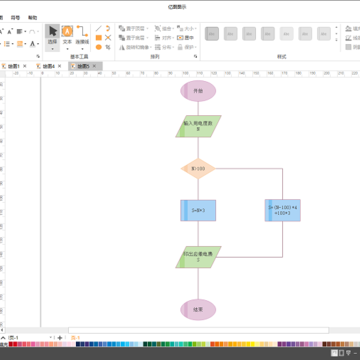360x360 pixels.
Task: Open the Help (帮助) menu
Action: point(33,18)
